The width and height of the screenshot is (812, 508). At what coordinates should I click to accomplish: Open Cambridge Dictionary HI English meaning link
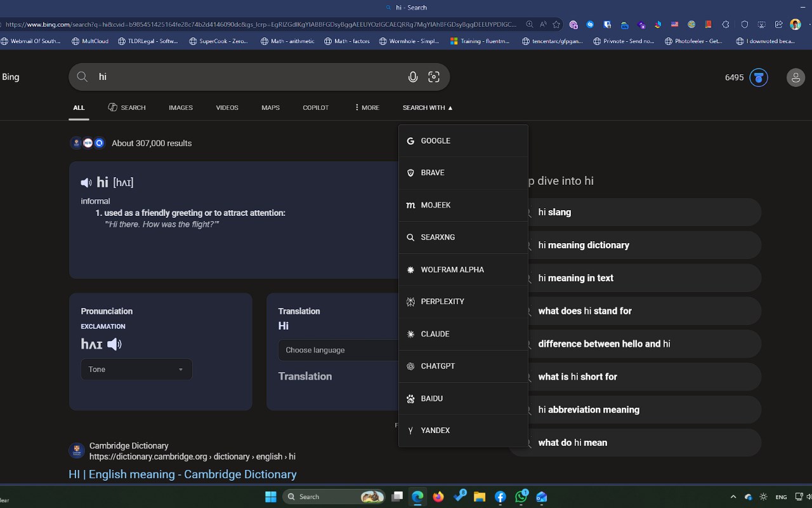(x=183, y=474)
